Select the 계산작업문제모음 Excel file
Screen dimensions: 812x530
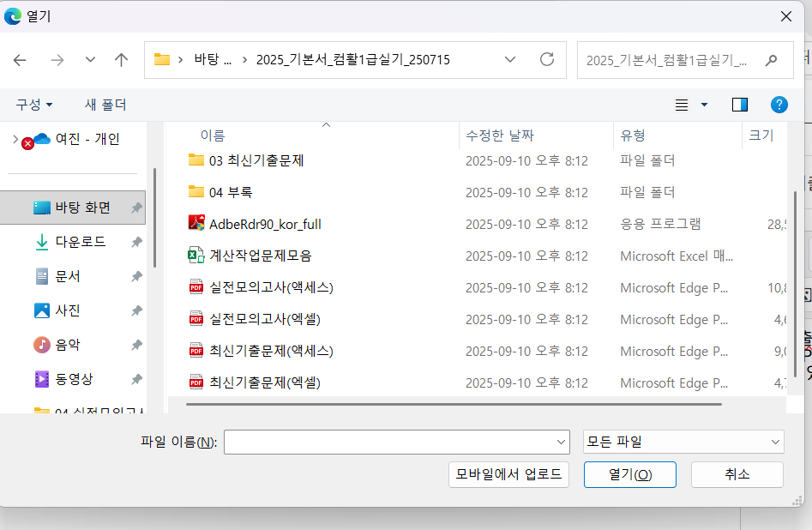pos(260,256)
